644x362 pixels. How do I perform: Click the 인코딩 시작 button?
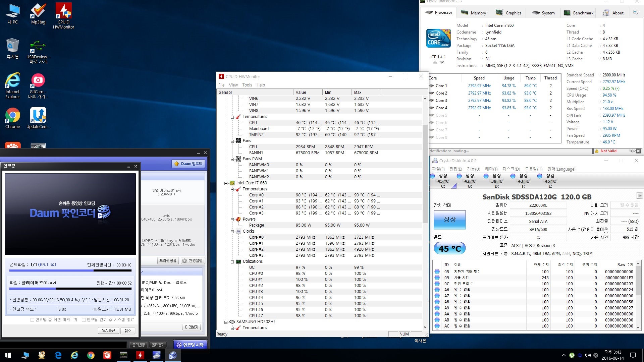(x=190, y=345)
